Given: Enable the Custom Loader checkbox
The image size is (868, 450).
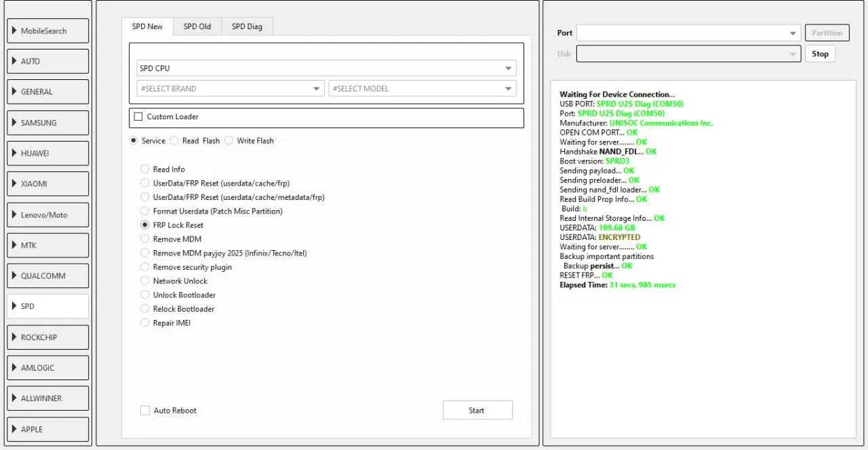Looking at the screenshot, I should pos(138,117).
